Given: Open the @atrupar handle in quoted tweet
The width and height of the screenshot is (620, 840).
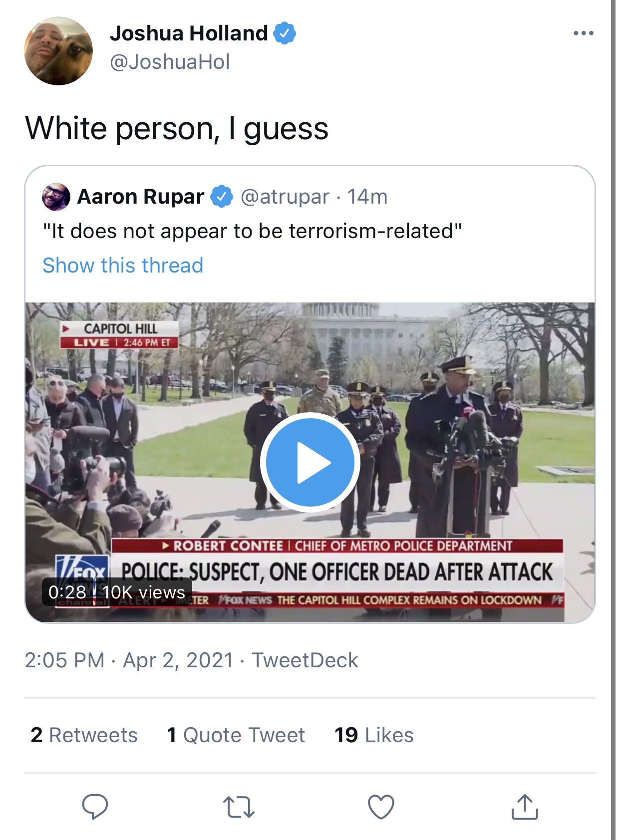Looking at the screenshot, I should pos(285,197).
